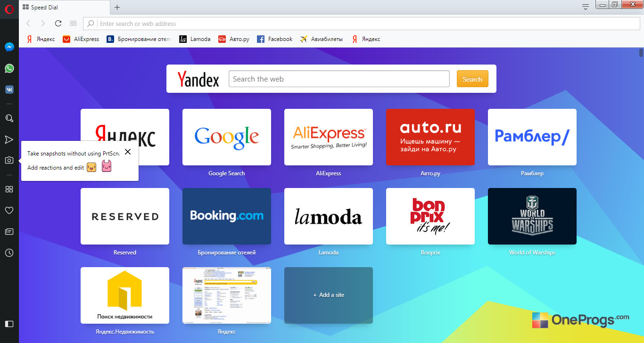Go back to the previous page
The width and height of the screenshot is (644, 343).
tap(28, 24)
